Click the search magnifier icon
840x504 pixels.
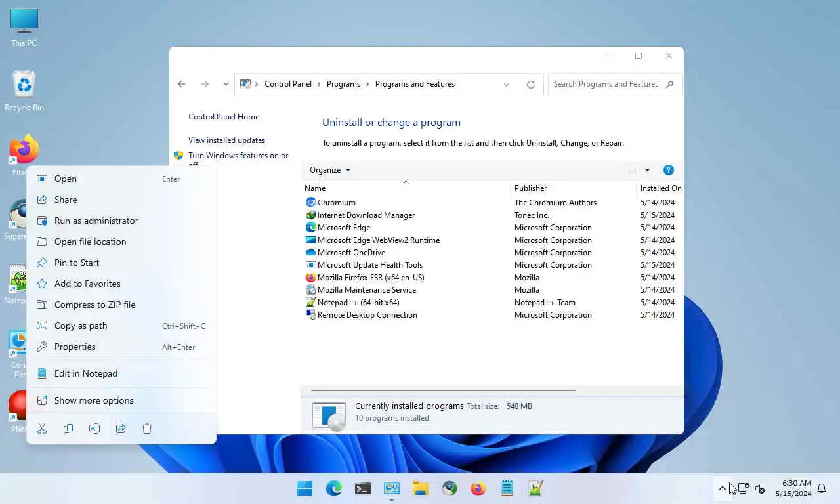[669, 84]
